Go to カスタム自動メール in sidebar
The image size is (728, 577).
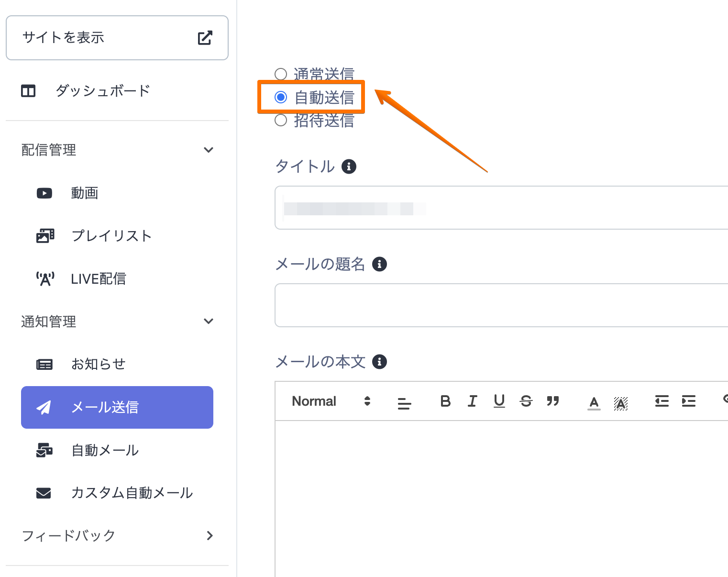(x=132, y=493)
